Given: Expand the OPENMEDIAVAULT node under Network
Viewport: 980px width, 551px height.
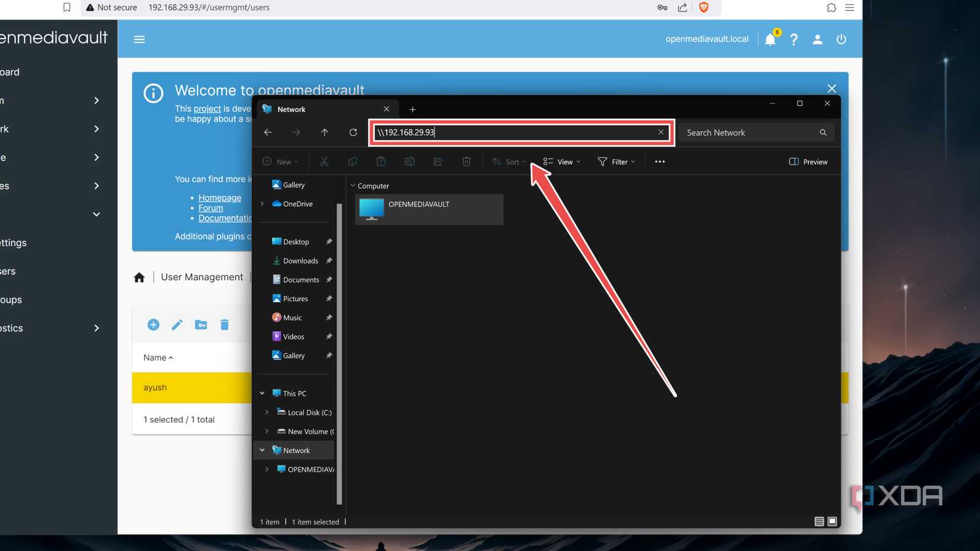Looking at the screenshot, I should pyautogui.click(x=267, y=469).
